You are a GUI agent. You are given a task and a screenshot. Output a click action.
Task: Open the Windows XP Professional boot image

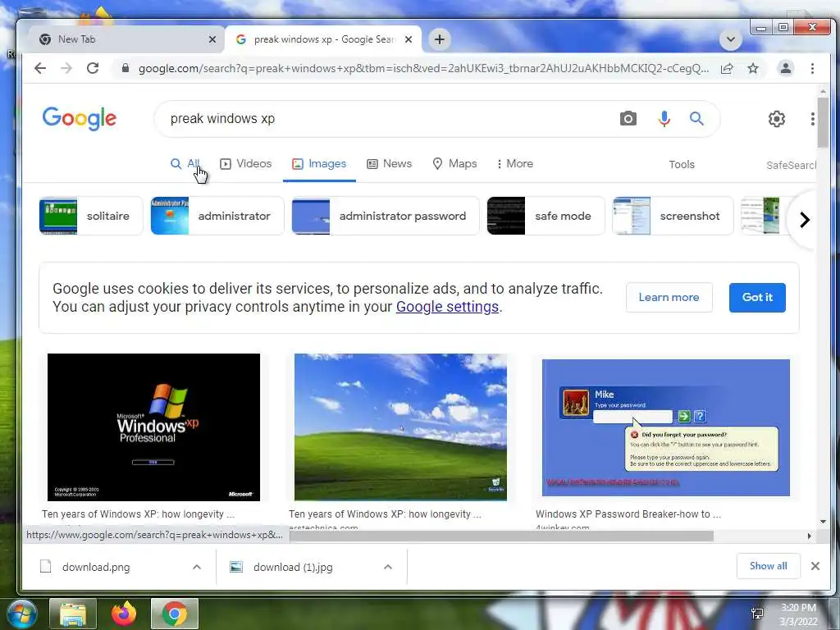click(153, 427)
